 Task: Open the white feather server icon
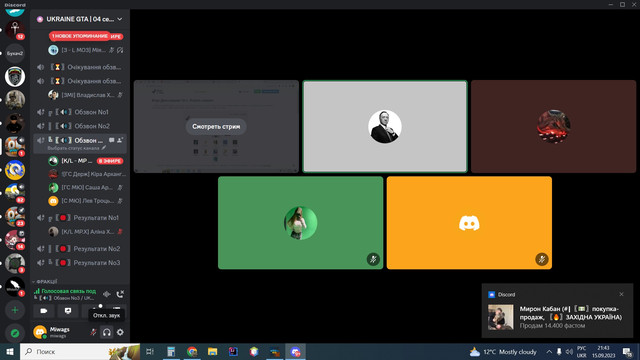pos(15,287)
